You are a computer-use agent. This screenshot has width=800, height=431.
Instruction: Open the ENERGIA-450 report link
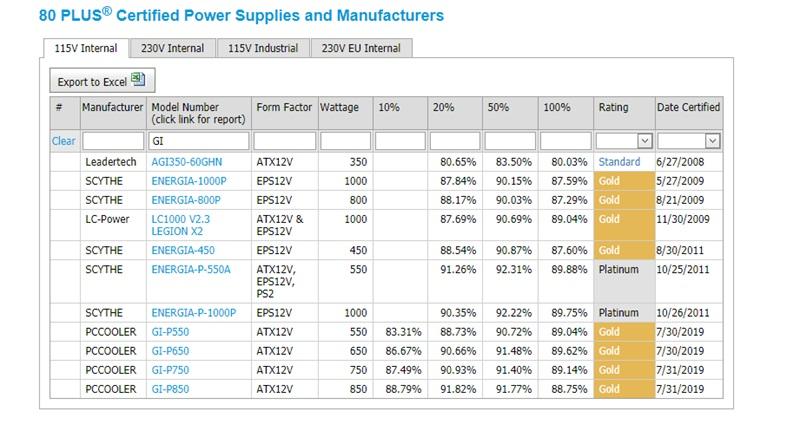[183, 250]
